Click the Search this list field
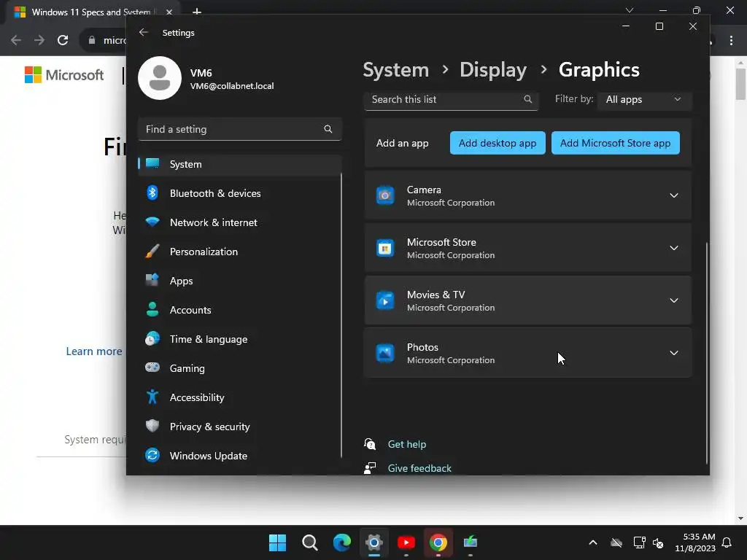 click(451, 99)
